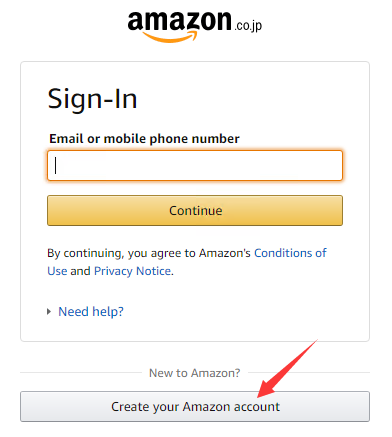This screenshot has height=437, width=392.
Task: Open the Privacy Notice link
Action: pyautogui.click(x=133, y=271)
